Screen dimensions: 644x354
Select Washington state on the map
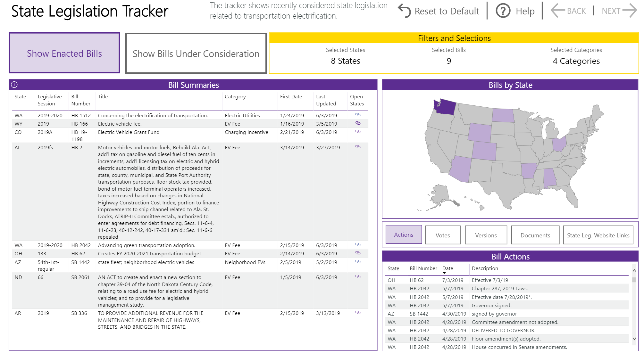[447, 108]
